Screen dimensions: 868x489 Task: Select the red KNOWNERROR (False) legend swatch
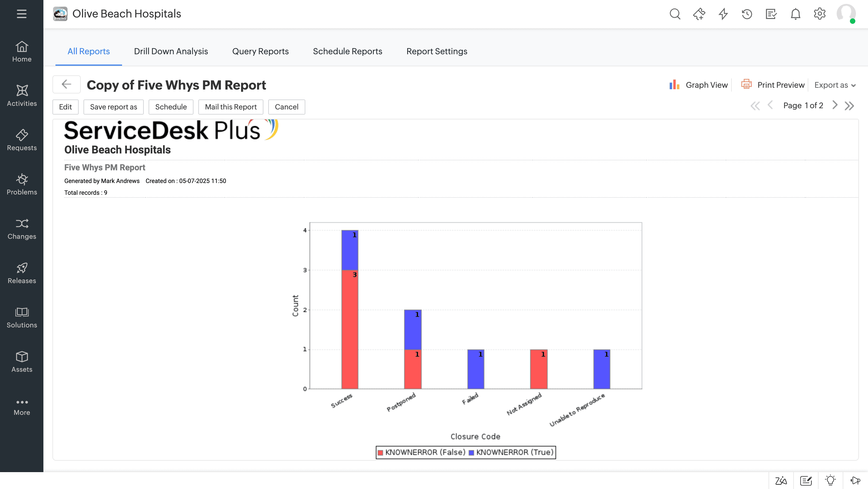pyautogui.click(x=381, y=452)
